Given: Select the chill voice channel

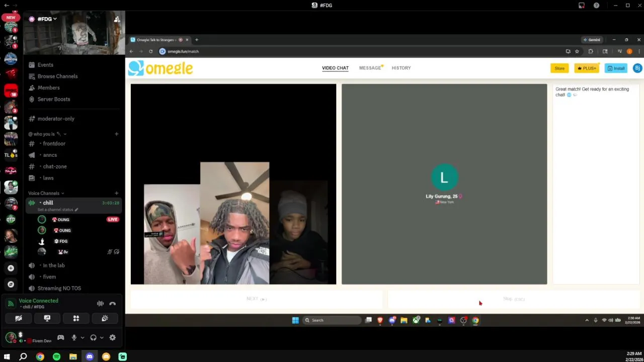Looking at the screenshot, I should [x=74, y=206].
